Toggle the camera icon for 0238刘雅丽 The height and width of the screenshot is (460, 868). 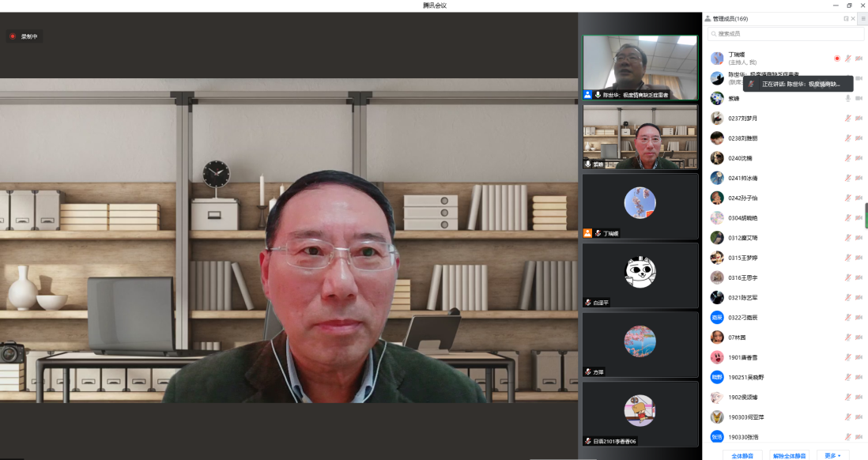point(859,138)
